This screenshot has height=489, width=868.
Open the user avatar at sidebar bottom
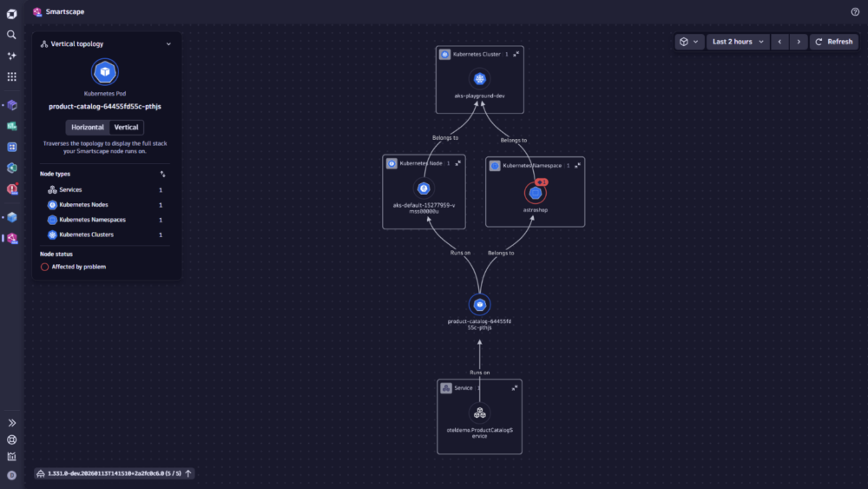point(11,475)
